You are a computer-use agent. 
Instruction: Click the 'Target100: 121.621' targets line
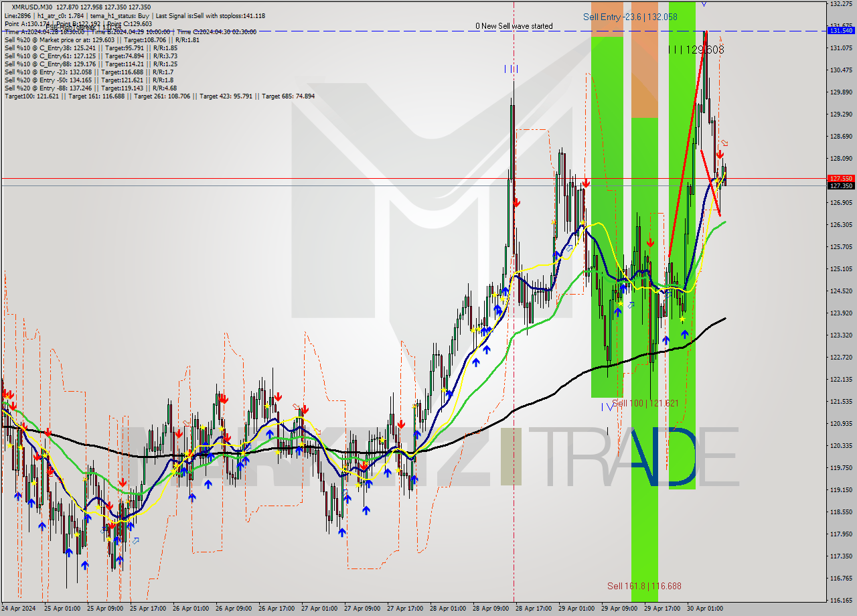159,96
